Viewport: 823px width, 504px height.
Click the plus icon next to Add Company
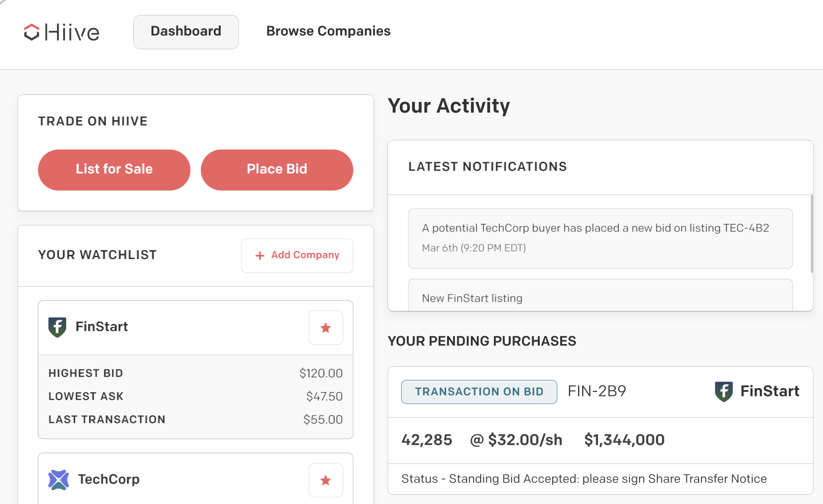(259, 255)
